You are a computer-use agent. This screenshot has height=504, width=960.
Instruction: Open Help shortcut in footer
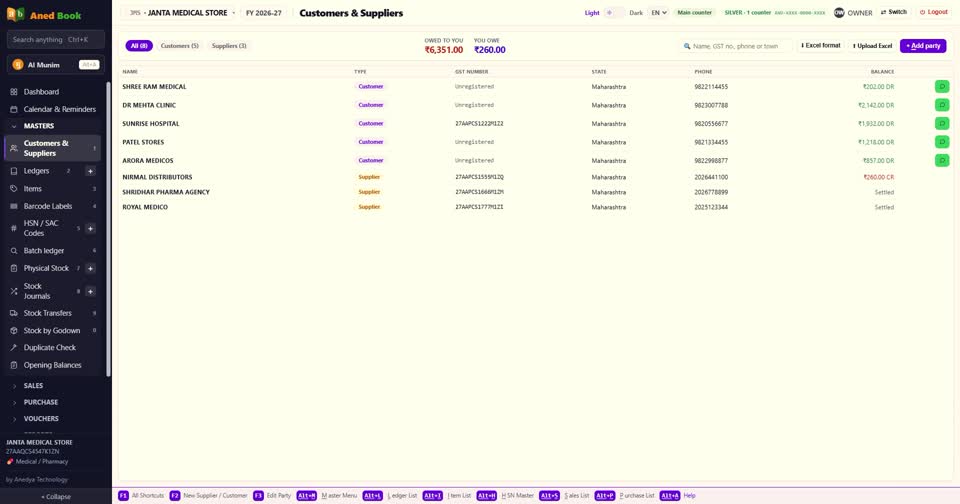[x=678, y=495]
